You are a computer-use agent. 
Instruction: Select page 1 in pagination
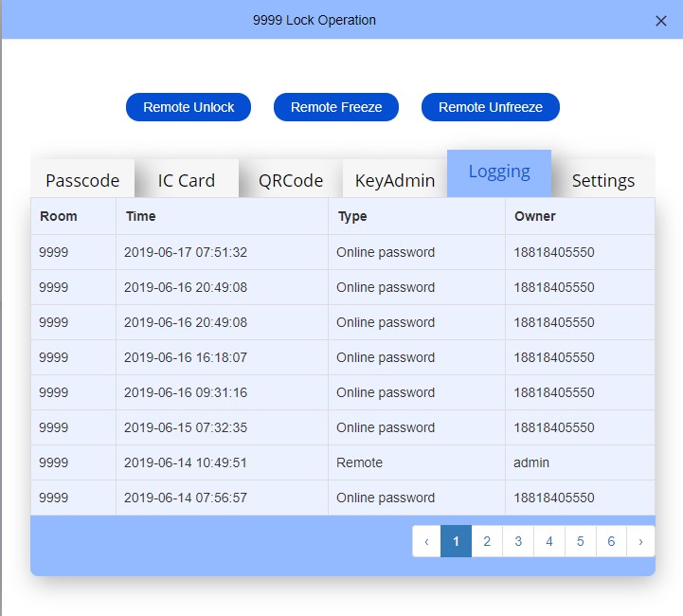pyautogui.click(x=456, y=541)
